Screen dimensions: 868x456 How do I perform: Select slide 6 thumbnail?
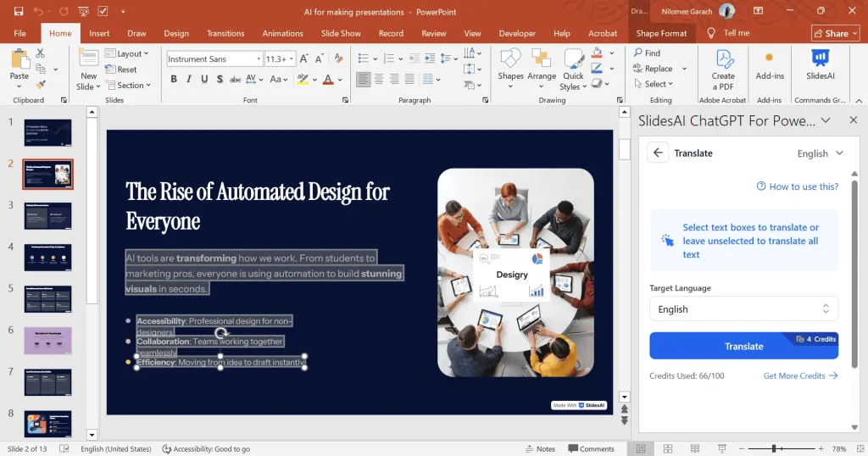[x=47, y=341]
